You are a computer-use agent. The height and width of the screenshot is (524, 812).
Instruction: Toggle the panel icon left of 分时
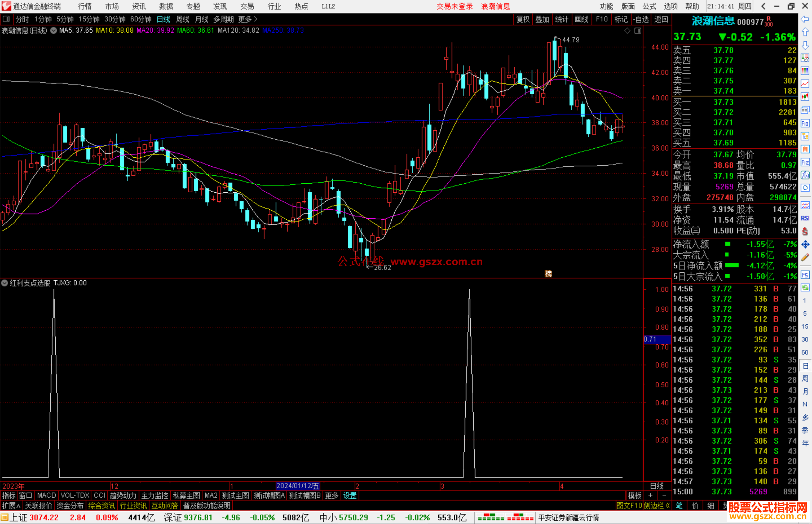[x=6, y=19]
